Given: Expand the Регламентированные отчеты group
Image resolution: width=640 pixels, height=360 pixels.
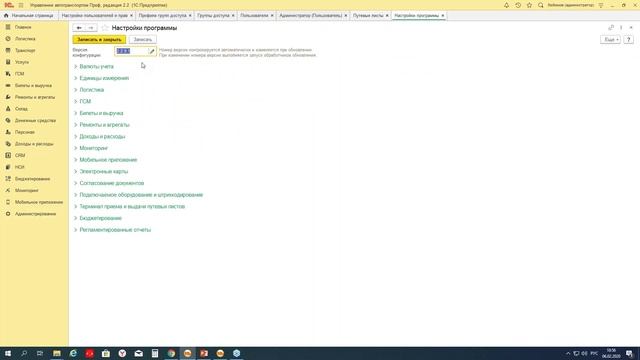Looking at the screenshot, I should click(x=115, y=230).
